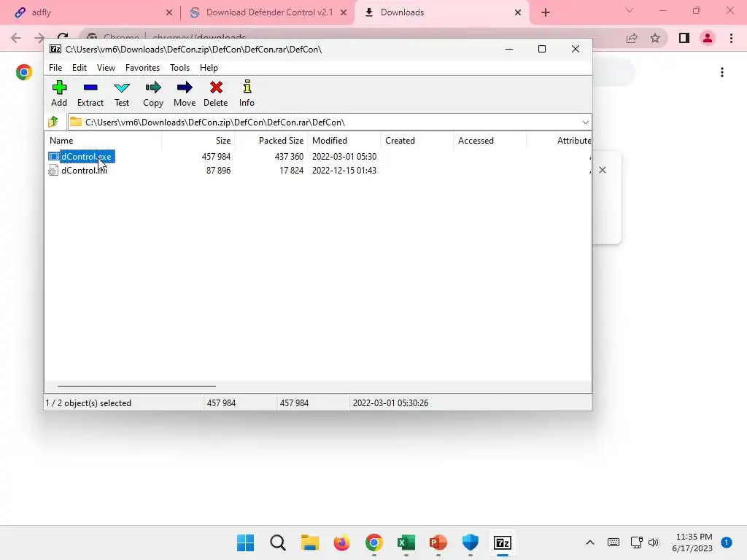Open Chrome share icon
This screenshot has height=560, width=747.
click(x=632, y=38)
